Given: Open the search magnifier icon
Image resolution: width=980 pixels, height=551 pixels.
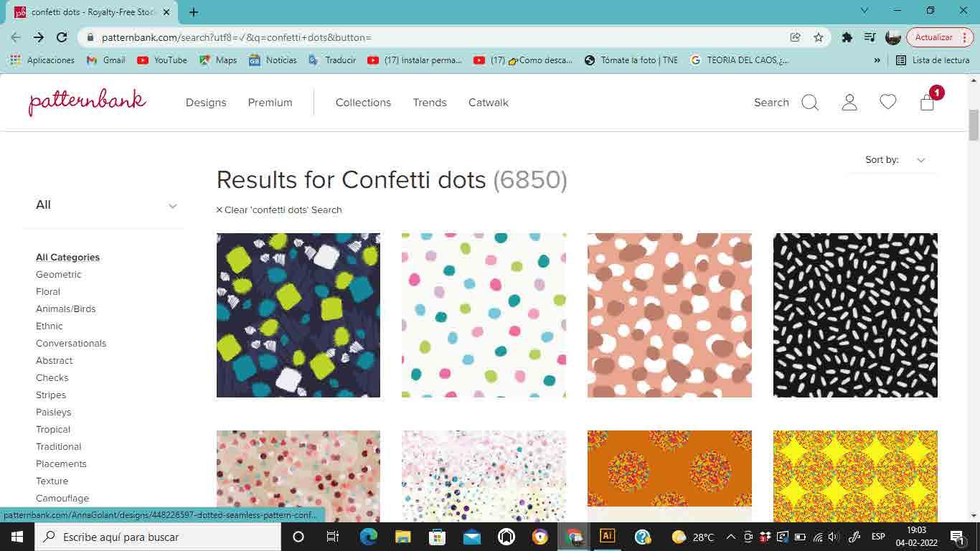Looking at the screenshot, I should pos(810,103).
